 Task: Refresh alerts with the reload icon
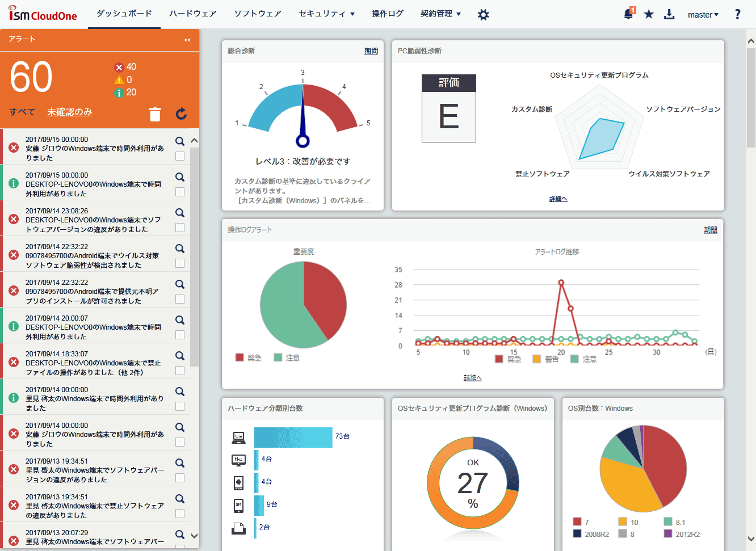tap(181, 113)
